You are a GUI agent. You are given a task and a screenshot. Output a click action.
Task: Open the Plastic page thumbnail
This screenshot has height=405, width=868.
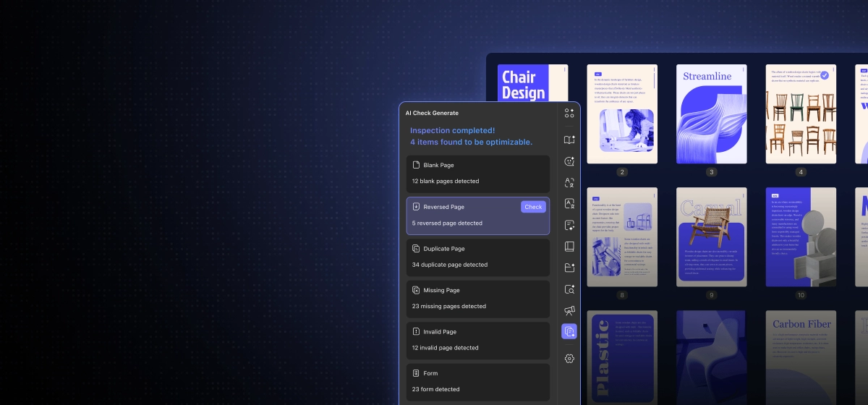622,357
